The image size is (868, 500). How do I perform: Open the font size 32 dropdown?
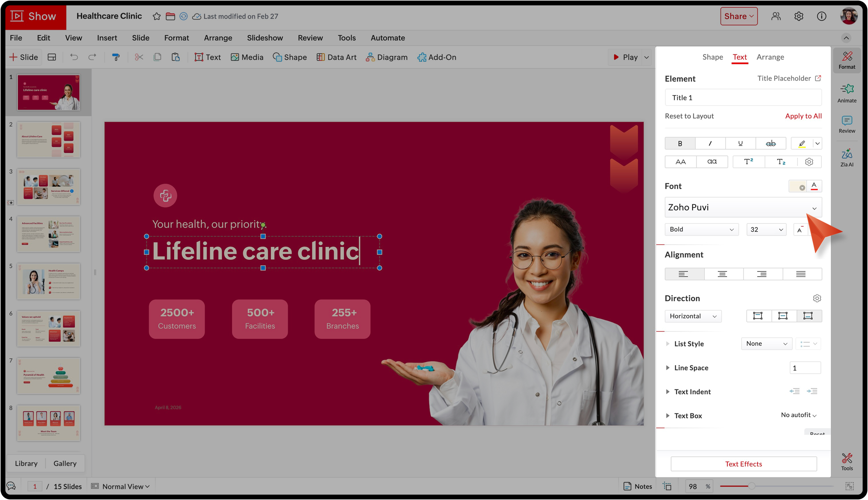[x=766, y=229]
